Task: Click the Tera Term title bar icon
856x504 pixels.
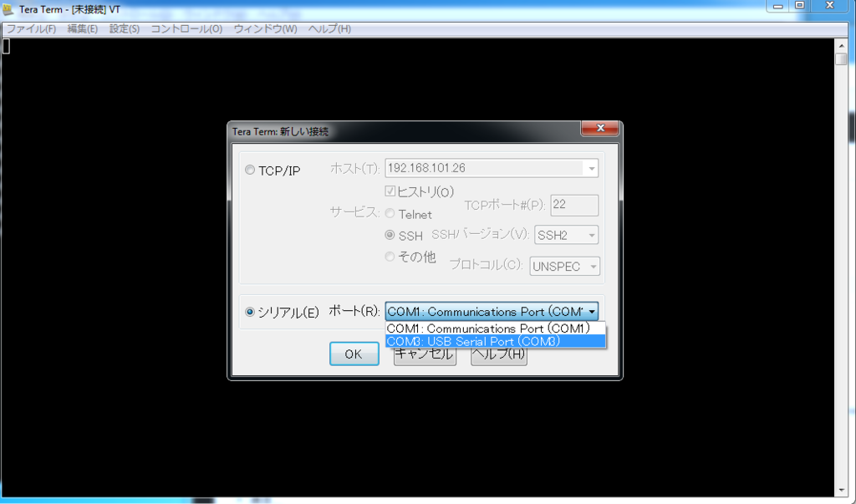Action: tap(8, 9)
